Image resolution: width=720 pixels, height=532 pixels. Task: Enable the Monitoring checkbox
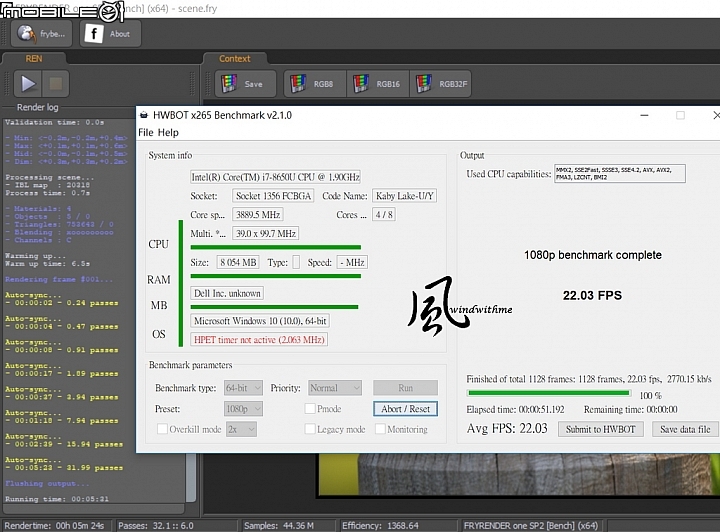[x=380, y=429]
